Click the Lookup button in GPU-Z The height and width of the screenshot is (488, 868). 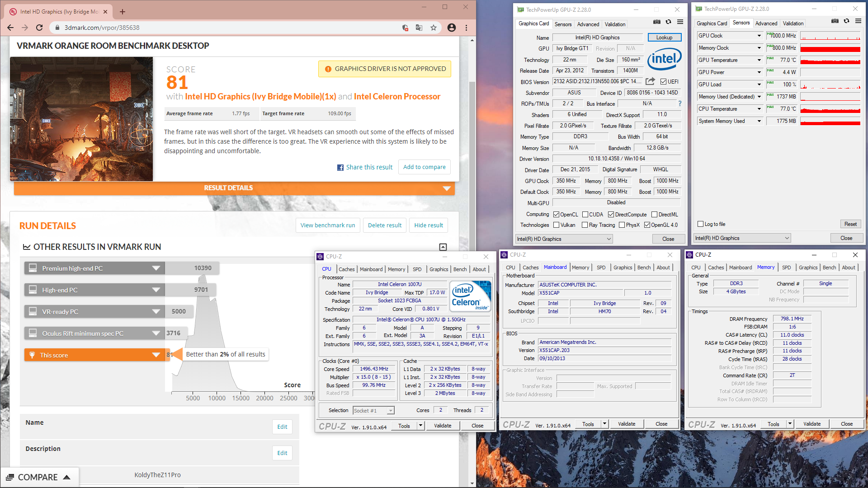[x=664, y=38]
